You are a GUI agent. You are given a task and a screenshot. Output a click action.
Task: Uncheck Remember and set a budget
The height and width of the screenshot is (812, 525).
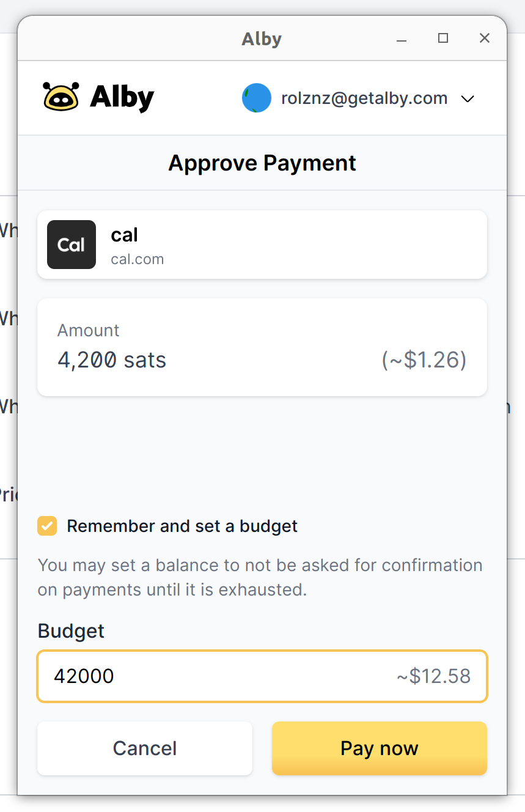click(47, 526)
